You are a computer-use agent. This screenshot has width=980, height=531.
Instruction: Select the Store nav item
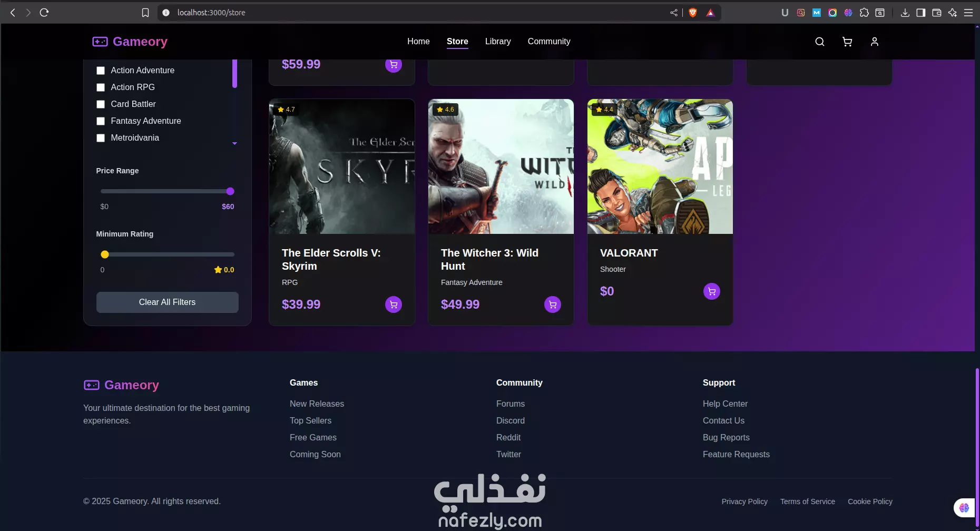point(457,42)
